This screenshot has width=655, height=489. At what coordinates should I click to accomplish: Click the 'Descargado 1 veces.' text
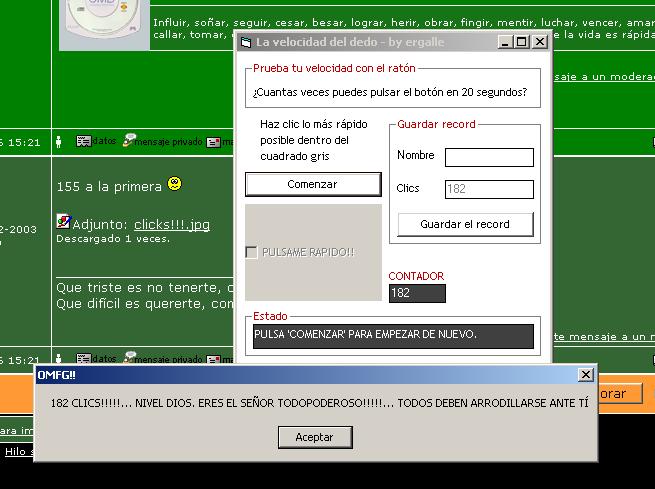point(113,239)
